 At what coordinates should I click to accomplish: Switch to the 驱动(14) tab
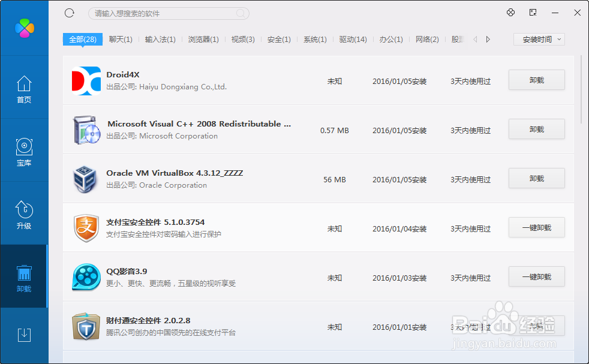(353, 40)
